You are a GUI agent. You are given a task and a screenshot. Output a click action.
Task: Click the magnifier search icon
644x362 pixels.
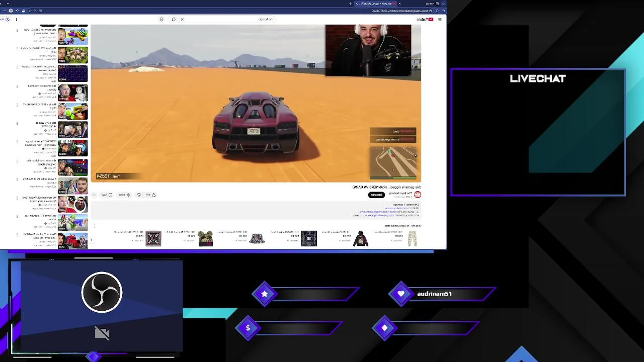point(174,19)
